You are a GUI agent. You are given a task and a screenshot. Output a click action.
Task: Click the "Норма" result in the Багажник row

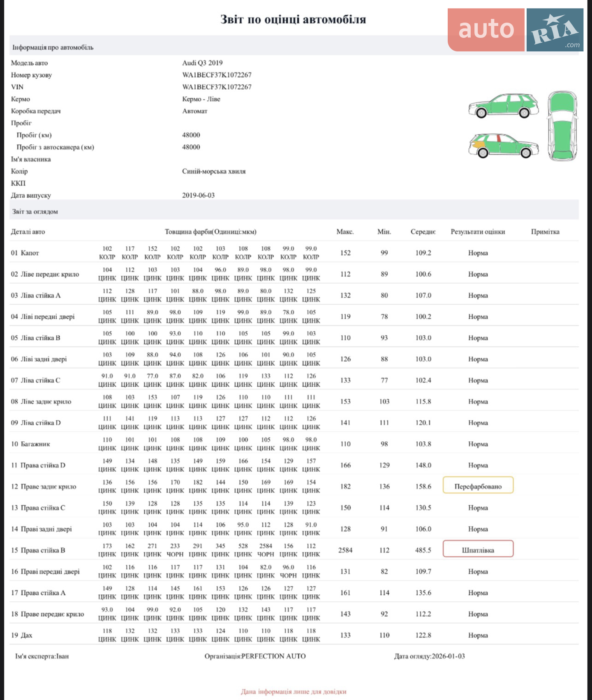478,444
